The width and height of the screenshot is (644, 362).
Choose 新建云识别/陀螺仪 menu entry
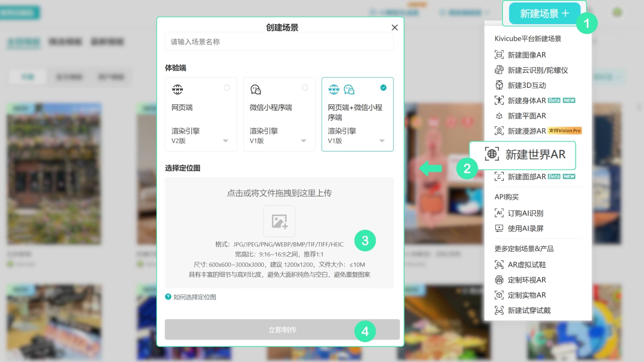click(x=538, y=70)
